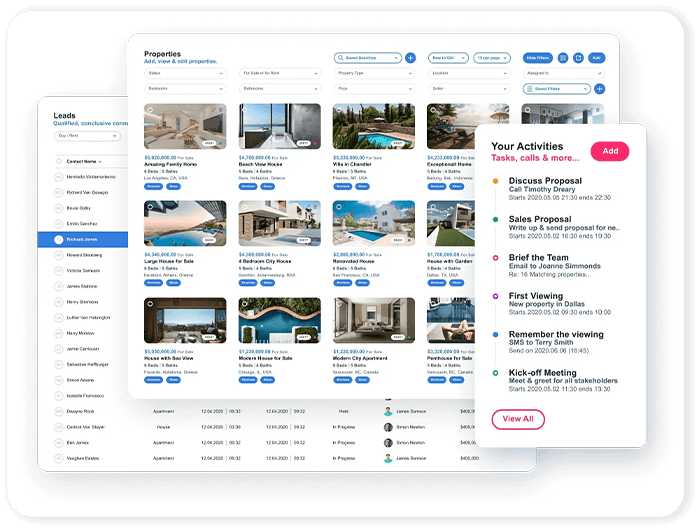Tick select circle on Beach View House card

point(245,110)
